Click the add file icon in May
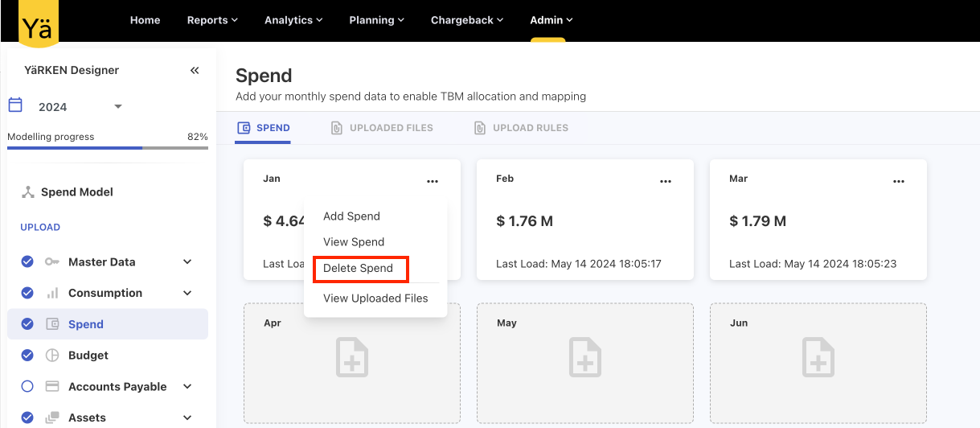 click(x=585, y=357)
